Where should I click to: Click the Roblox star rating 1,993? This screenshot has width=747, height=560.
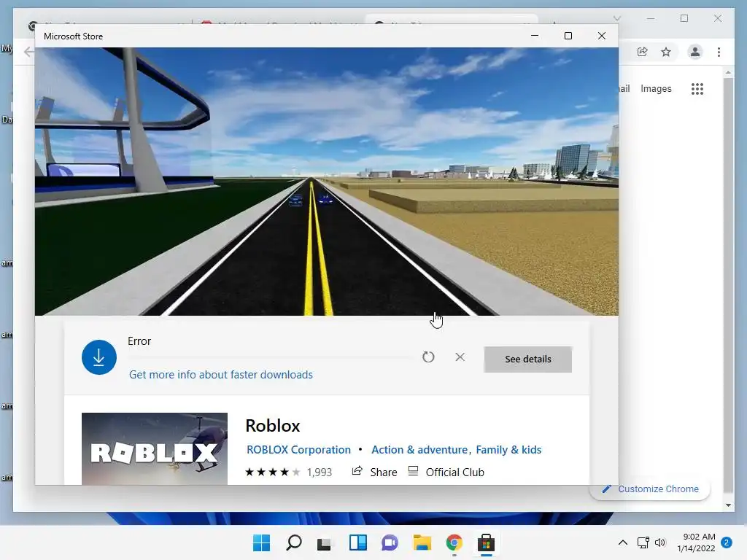pos(288,472)
